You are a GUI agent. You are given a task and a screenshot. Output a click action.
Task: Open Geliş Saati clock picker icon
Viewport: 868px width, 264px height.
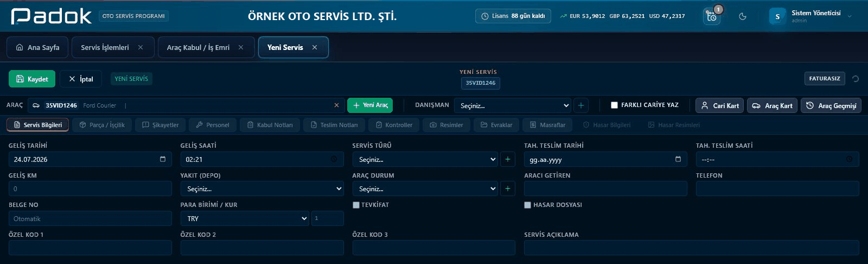click(334, 159)
